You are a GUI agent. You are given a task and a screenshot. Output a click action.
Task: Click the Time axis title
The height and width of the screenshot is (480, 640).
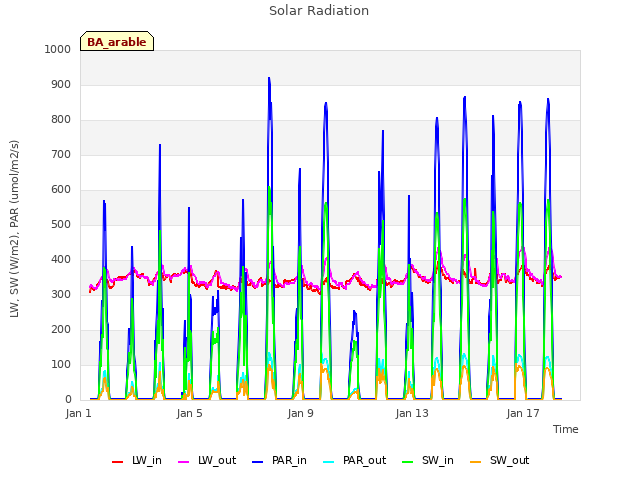[x=566, y=429]
